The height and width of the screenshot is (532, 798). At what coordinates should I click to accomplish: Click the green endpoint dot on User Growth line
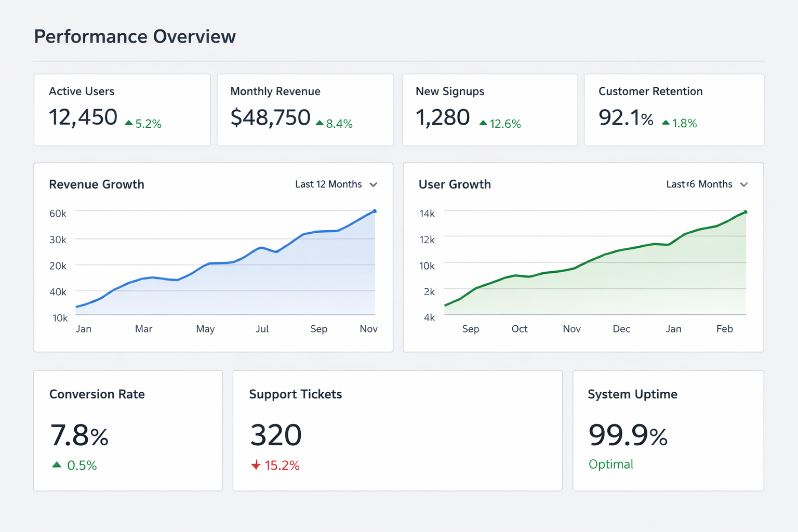pyautogui.click(x=746, y=212)
